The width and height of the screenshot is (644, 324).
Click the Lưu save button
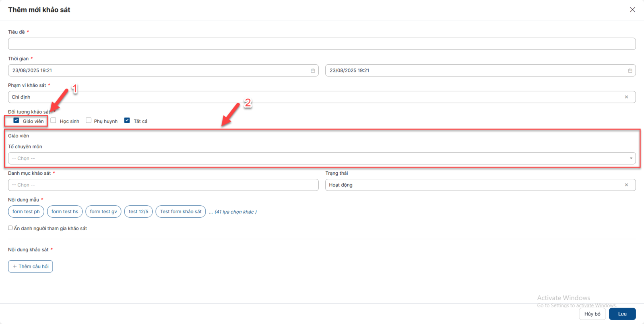[622, 314]
